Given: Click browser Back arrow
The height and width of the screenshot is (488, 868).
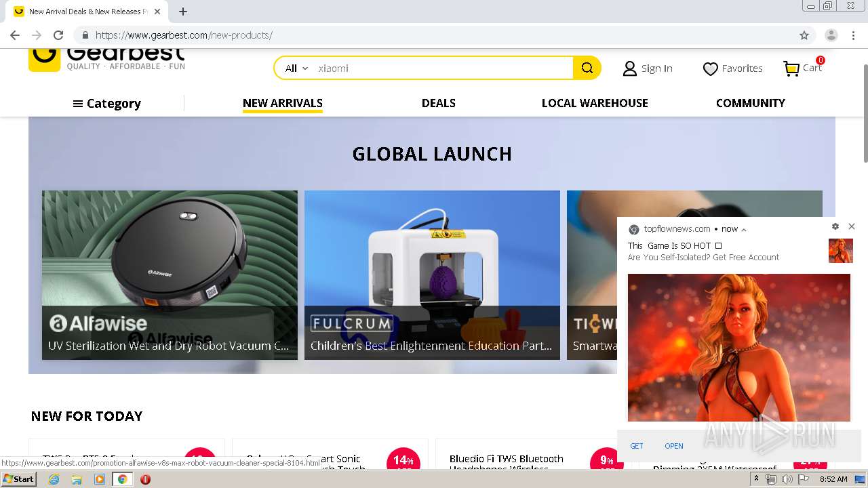Looking at the screenshot, I should tap(15, 35).
